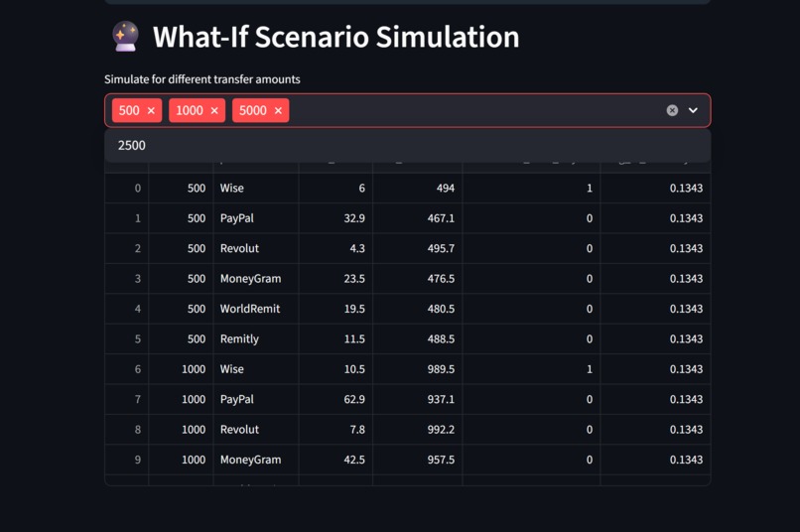The image size is (800, 532).
Task: Click the received amount 480.5
Action: (x=441, y=309)
